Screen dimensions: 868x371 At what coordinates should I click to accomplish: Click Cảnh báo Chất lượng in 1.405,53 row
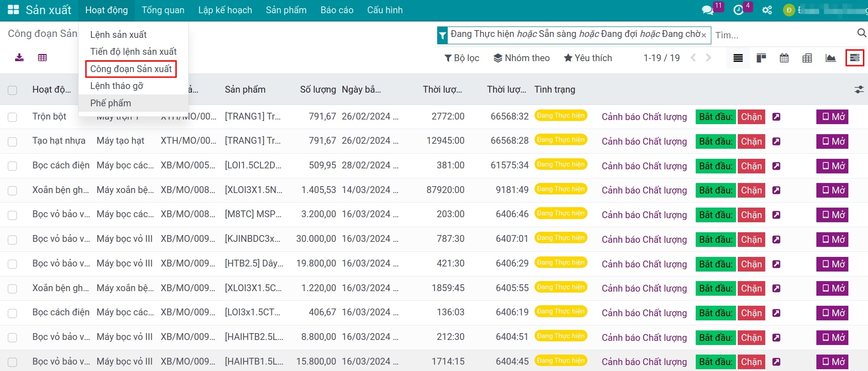[x=644, y=190]
